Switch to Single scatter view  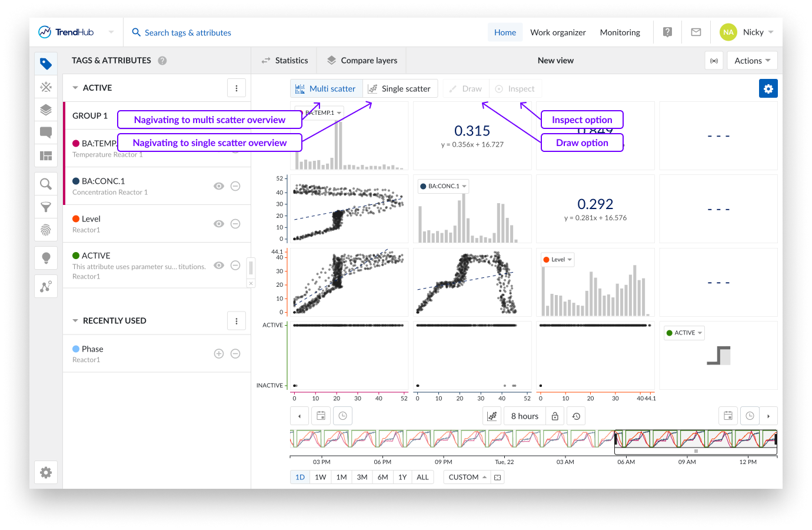click(400, 89)
